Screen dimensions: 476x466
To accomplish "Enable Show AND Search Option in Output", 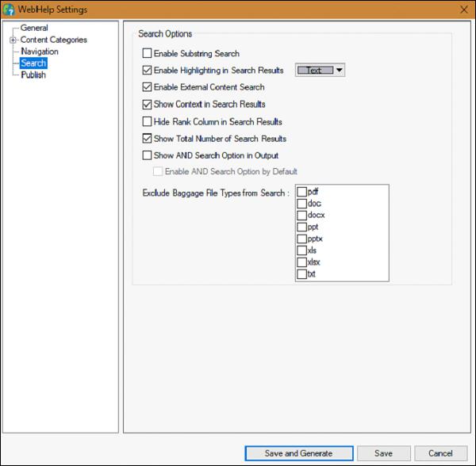I will (147, 155).
